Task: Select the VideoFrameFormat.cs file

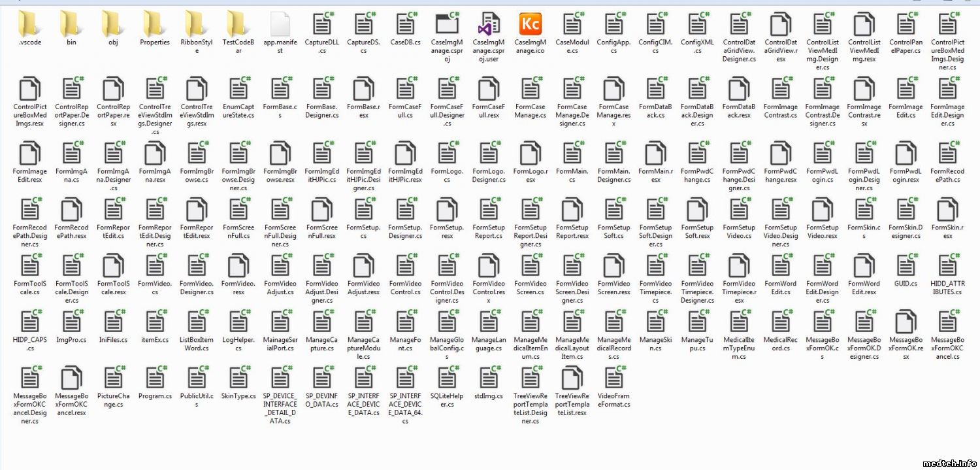Action: (x=613, y=378)
